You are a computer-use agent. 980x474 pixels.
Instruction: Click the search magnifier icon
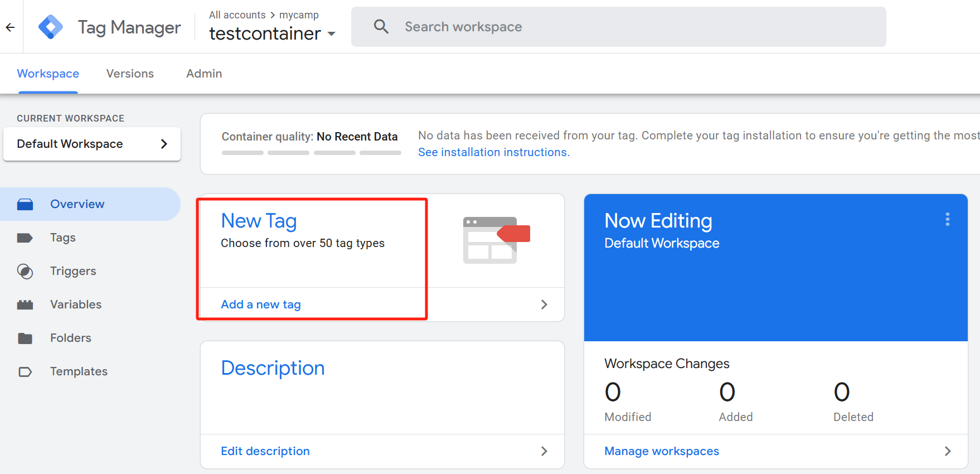tap(381, 27)
